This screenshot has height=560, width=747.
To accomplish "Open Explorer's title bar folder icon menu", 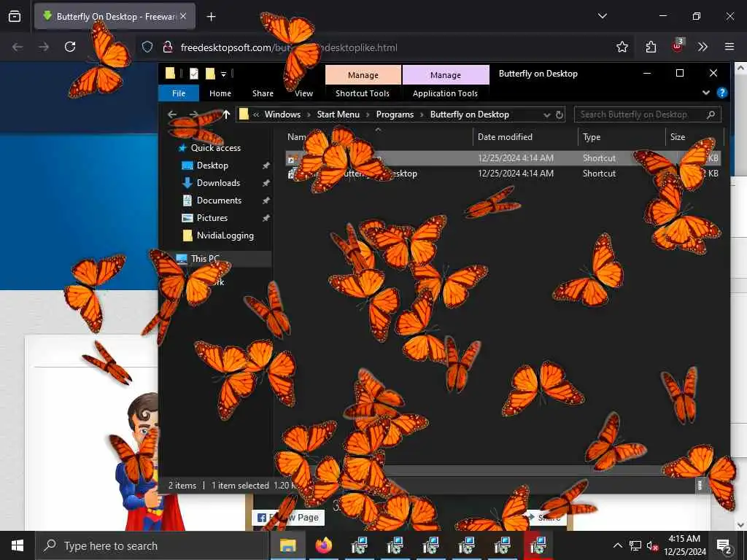I will click(x=170, y=73).
